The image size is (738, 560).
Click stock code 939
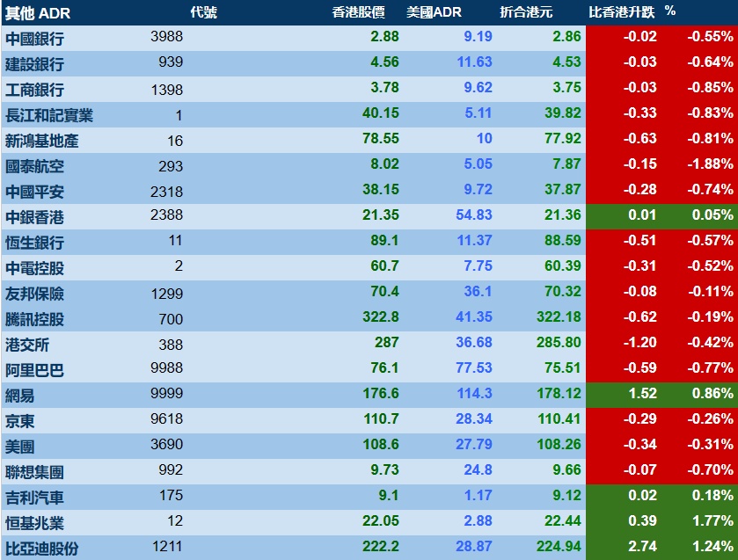click(171, 62)
